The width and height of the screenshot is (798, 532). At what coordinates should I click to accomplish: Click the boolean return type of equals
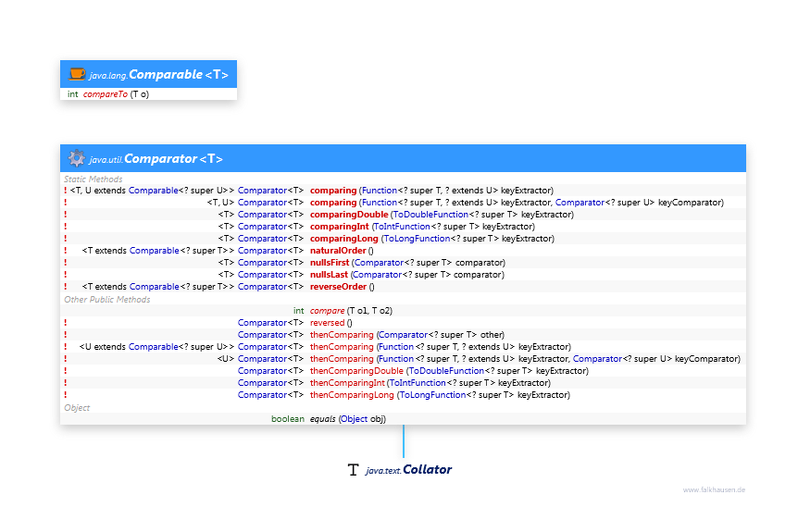click(x=288, y=418)
